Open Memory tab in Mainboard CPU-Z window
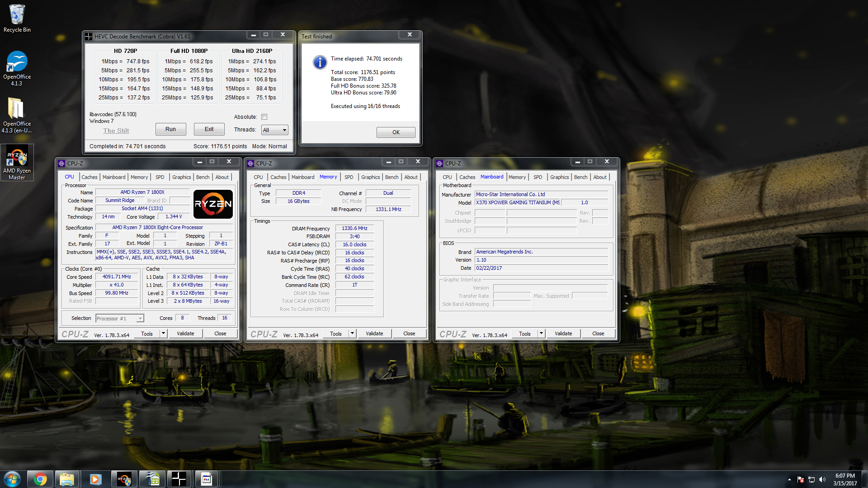This screenshot has height=488, width=868. pos(517,177)
